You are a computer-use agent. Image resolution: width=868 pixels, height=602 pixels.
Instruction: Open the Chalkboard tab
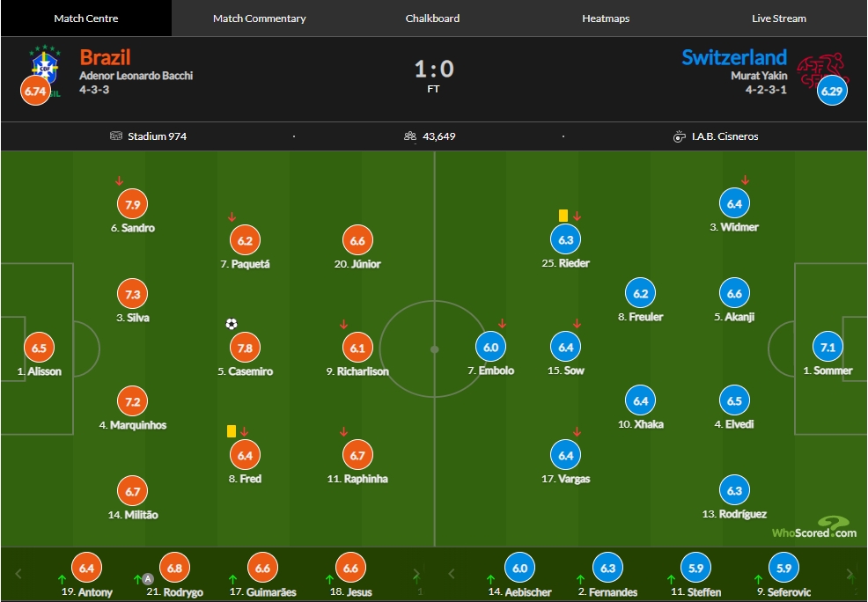coord(432,18)
